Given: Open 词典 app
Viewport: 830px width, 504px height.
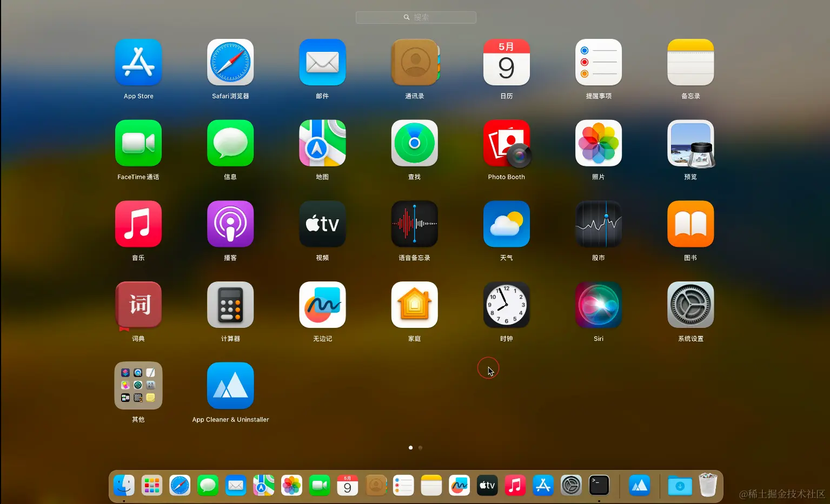Looking at the screenshot, I should click(138, 305).
